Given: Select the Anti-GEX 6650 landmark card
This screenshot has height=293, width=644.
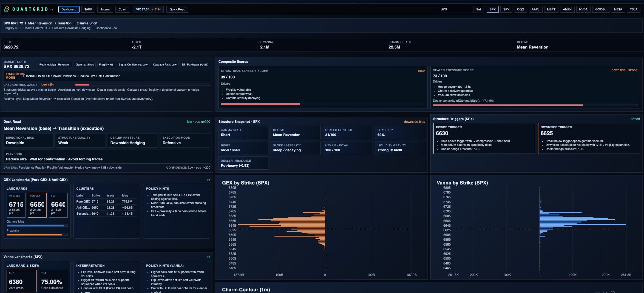Looking at the screenshot, I should [37, 205].
